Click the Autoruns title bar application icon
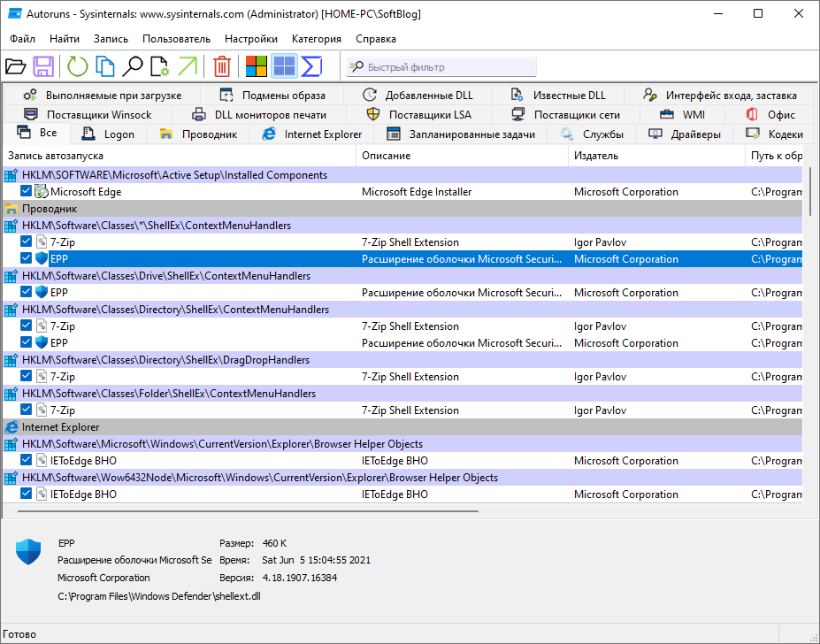 (15, 13)
